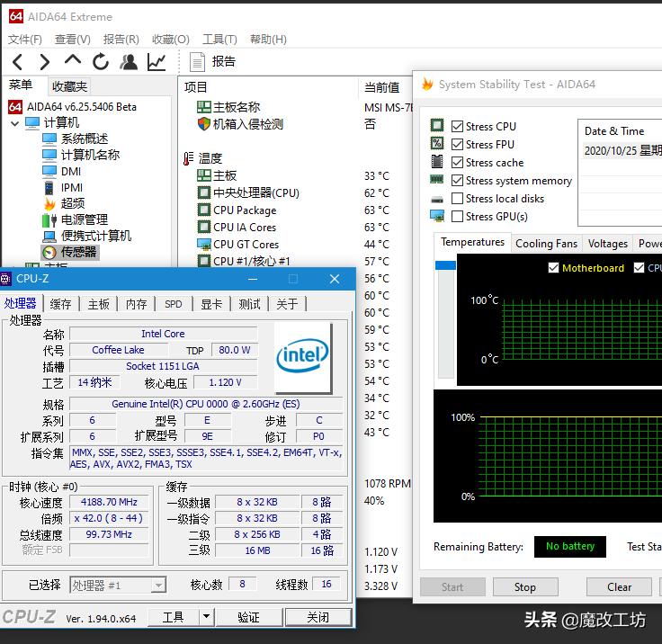Click the 报告 report document icon
Screen dimensions: 662x644
(x=198, y=62)
